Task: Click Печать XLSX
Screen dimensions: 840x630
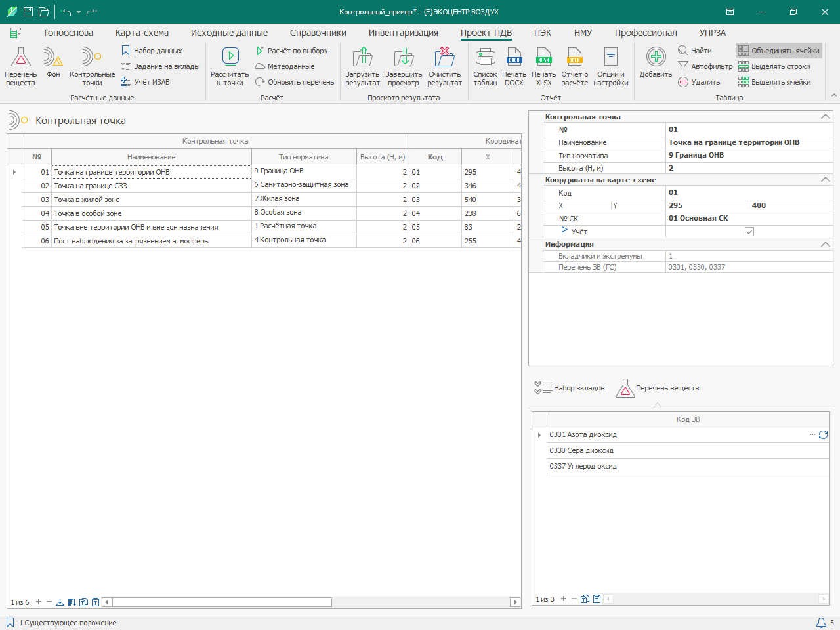Action: tap(543, 66)
